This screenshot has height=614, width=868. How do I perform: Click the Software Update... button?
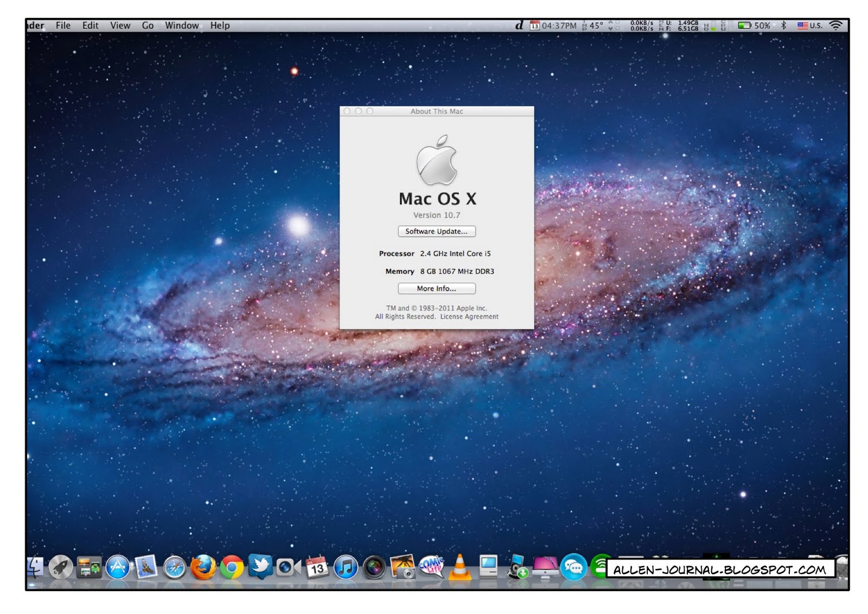coord(437,231)
